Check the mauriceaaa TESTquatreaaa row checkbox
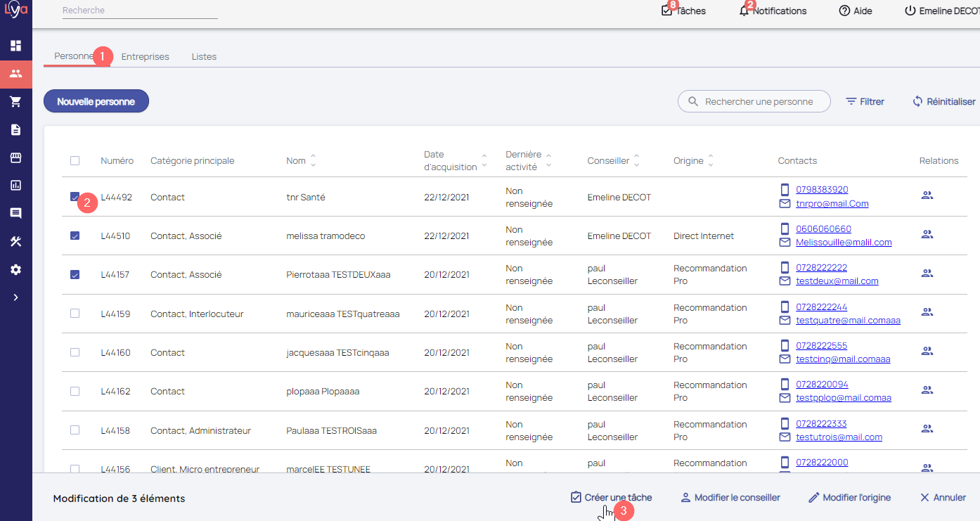The width and height of the screenshot is (980, 521). 75,314
